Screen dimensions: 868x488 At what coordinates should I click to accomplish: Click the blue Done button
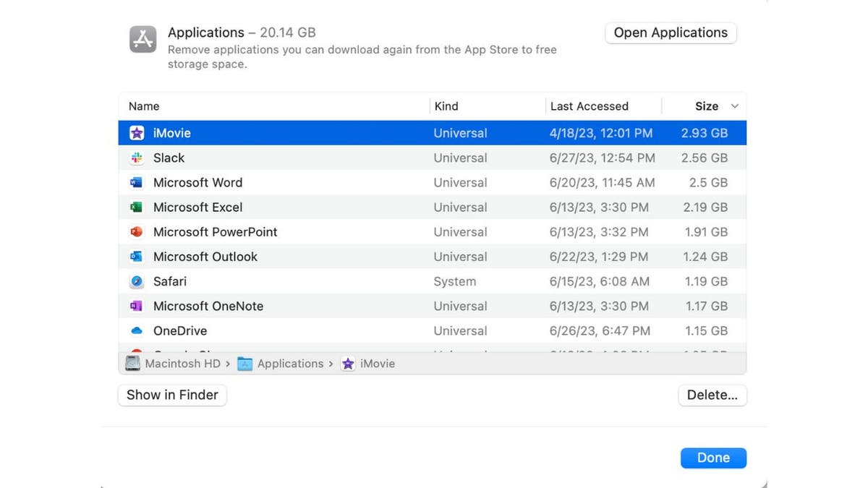point(713,458)
